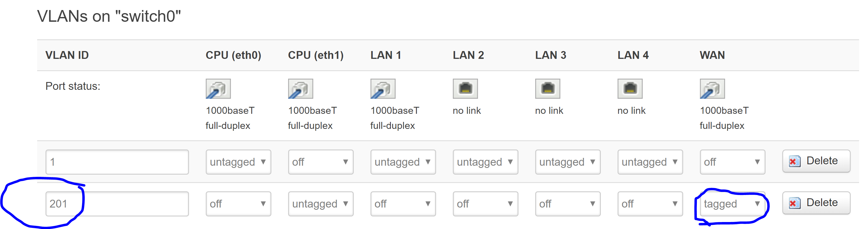The height and width of the screenshot is (229, 868).
Task: Click the CPU (eth0) port status icon
Action: pyautogui.click(x=218, y=89)
